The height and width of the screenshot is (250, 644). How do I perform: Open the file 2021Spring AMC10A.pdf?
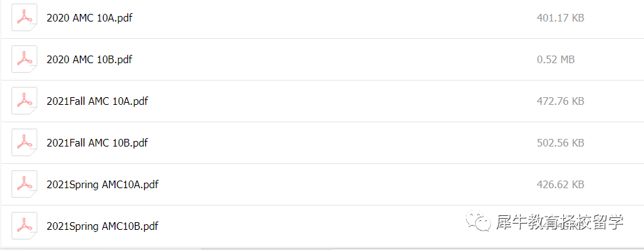point(103,185)
